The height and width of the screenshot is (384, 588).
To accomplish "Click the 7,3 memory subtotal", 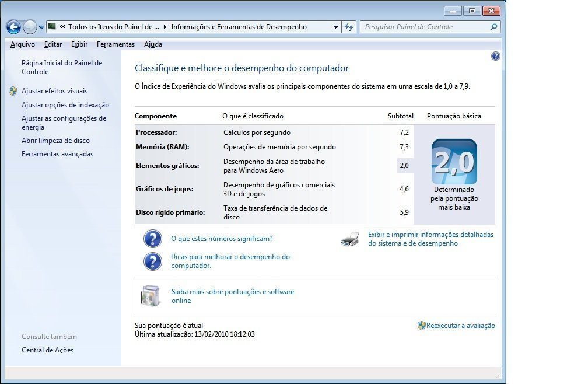I will [x=404, y=147].
